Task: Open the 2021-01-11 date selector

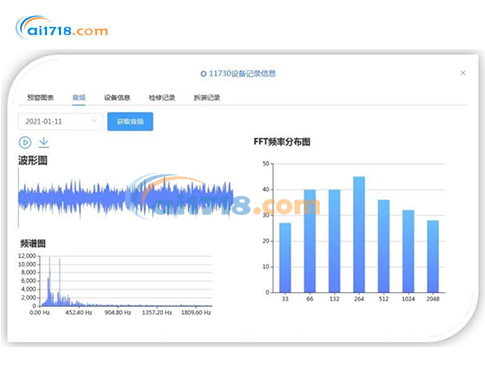Action: pyautogui.click(x=60, y=121)
